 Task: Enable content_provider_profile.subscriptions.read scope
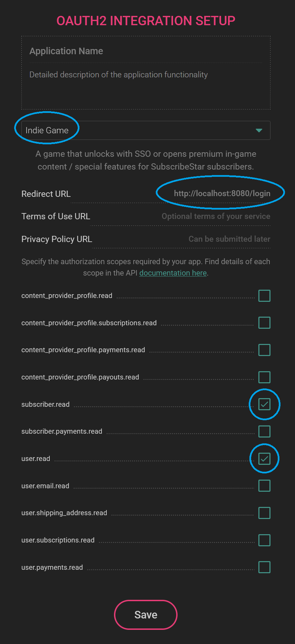264,323
